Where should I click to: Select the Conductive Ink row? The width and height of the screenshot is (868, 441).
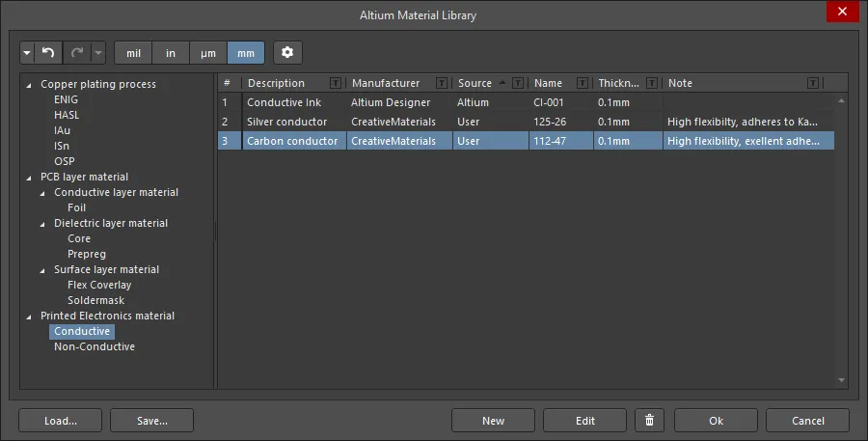pyautogui.click(x=526, y=102)
